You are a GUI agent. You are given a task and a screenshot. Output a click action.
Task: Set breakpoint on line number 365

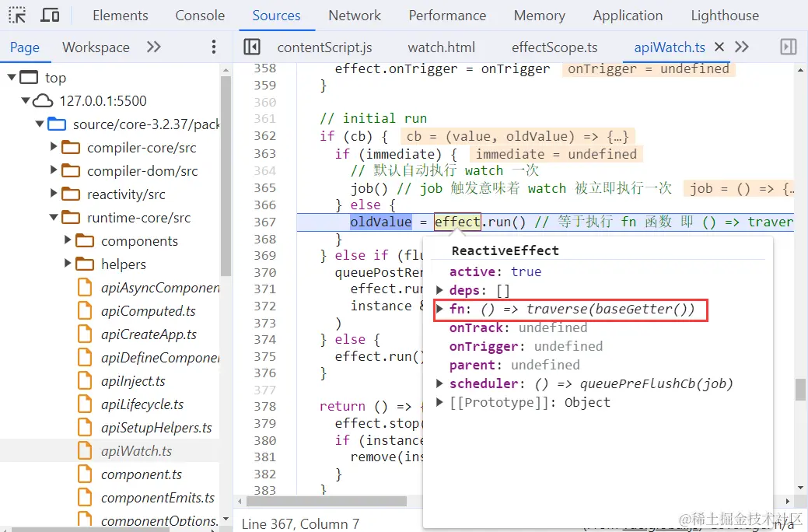tap(265, 188)
